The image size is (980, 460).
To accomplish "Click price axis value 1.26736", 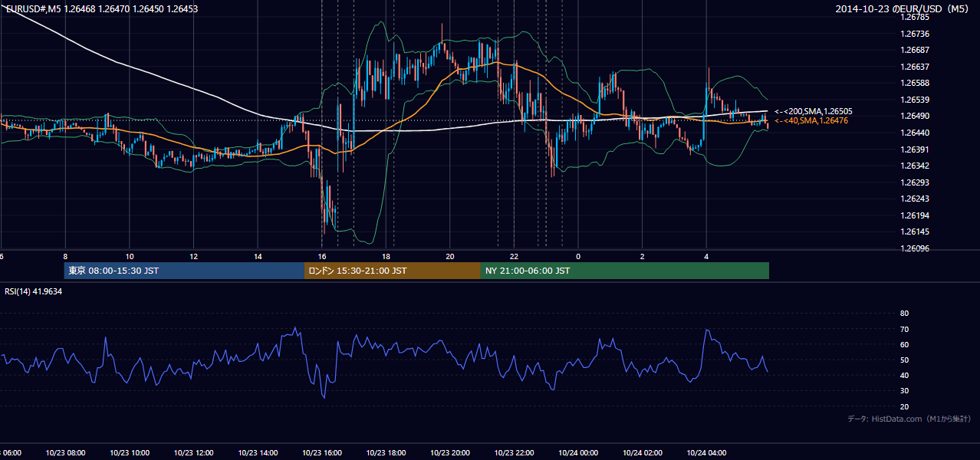I will click(x=915, y=34).
